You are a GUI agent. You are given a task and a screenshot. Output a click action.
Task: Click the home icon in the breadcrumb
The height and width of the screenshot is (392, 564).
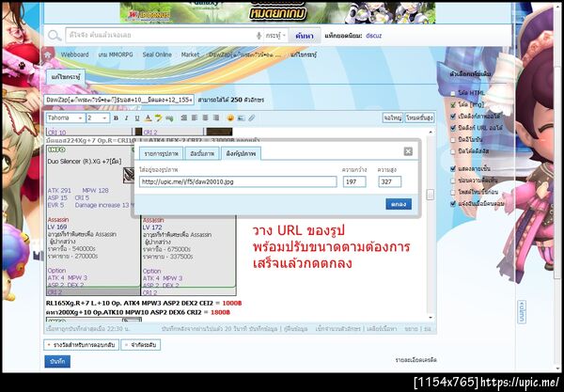tap(48, 55)
